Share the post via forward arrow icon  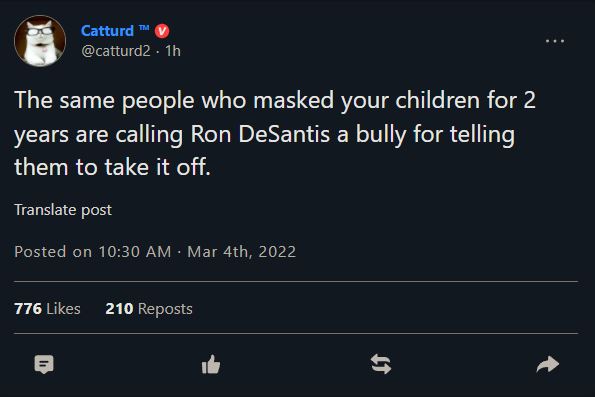548,364
